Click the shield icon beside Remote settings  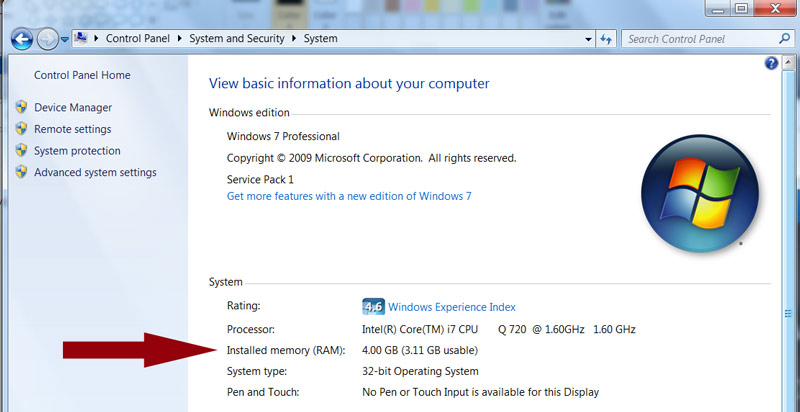21,128
